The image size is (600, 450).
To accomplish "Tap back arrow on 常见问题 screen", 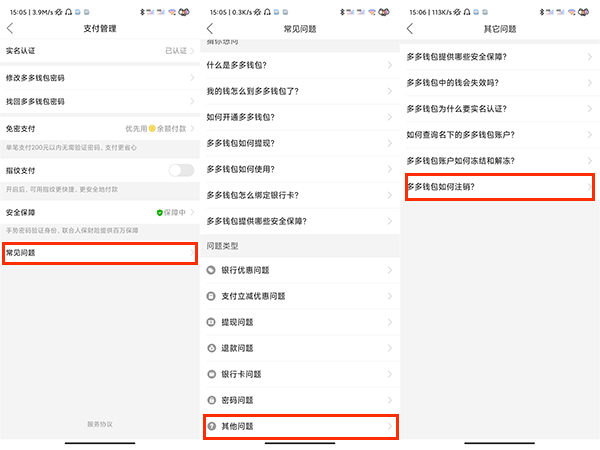I will click(x=210, y=28).
